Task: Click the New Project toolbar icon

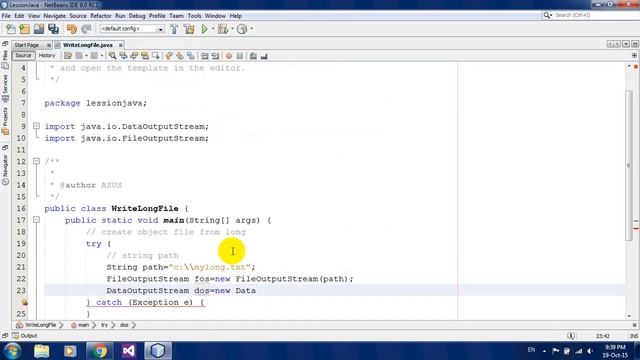Action: click(24, 29)
